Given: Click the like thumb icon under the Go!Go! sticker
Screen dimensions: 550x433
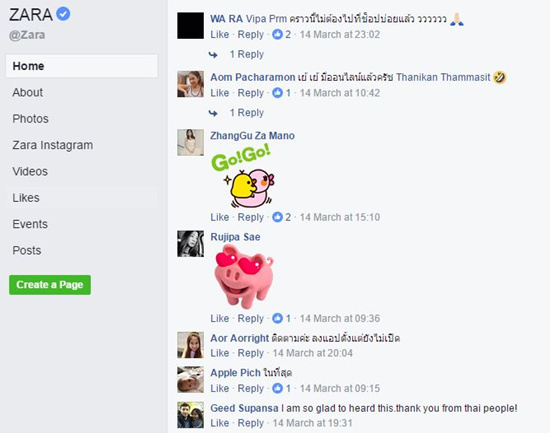Looking at the screenshot, I should [277, 217].
